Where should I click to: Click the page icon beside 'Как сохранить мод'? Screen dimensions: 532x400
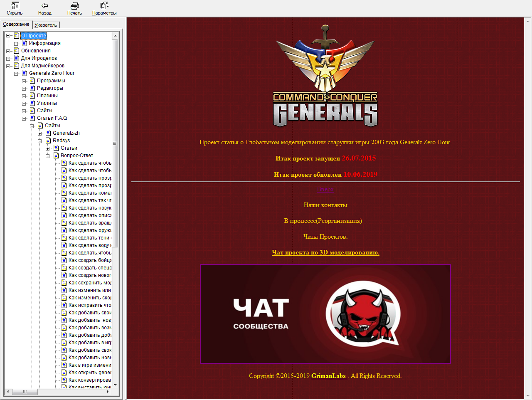click(x=64, y=283)
